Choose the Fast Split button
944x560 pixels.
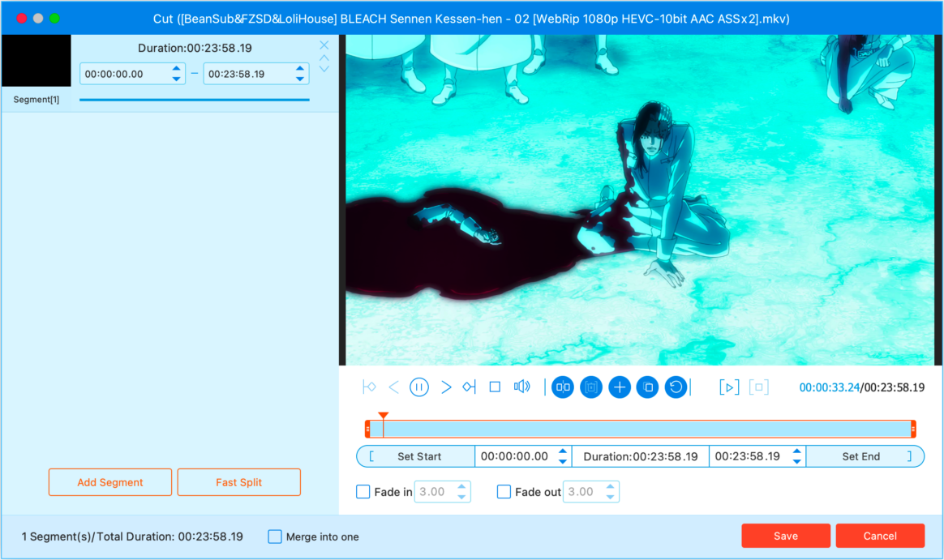[x=239, y=482]
